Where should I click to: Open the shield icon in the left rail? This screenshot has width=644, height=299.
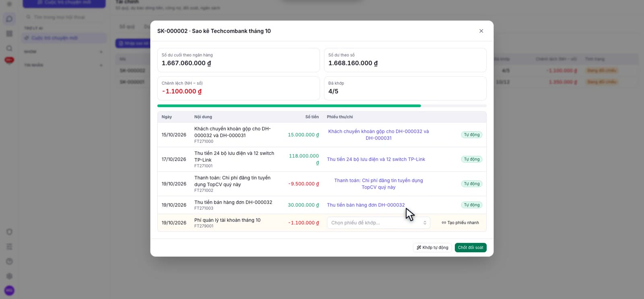(x=9, y=232)
